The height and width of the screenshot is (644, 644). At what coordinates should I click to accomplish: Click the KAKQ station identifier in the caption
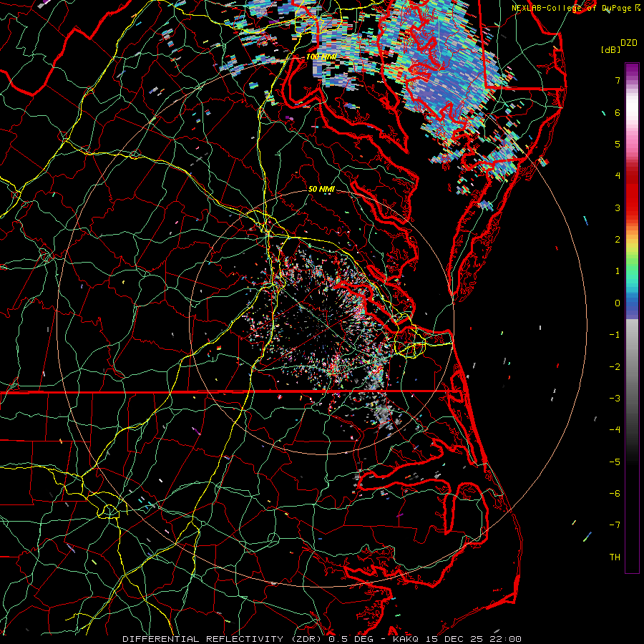(406, 639)
